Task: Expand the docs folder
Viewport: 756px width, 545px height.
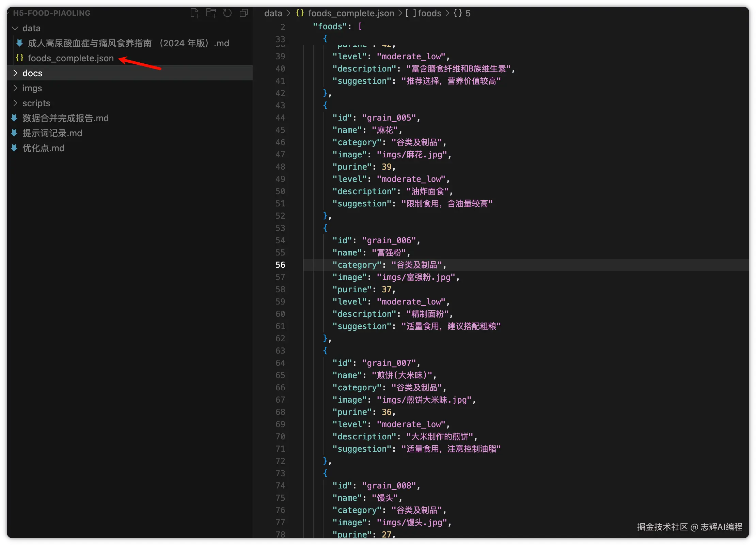Action: 15,73
